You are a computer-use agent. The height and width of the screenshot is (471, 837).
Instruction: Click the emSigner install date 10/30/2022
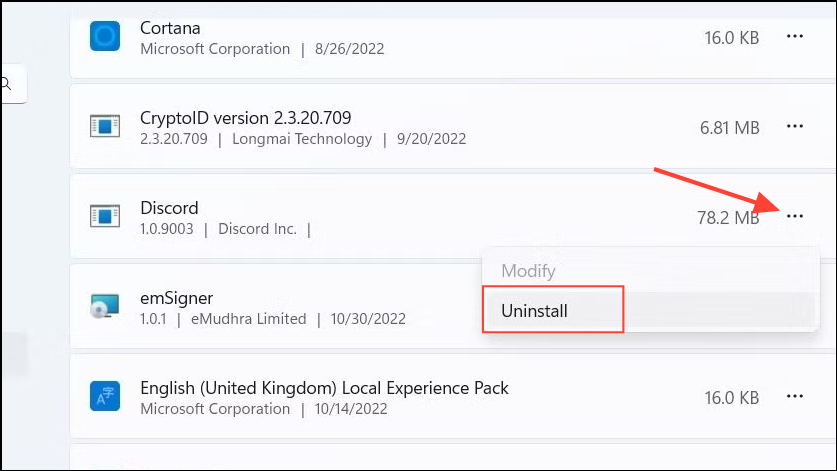[368, 319]
